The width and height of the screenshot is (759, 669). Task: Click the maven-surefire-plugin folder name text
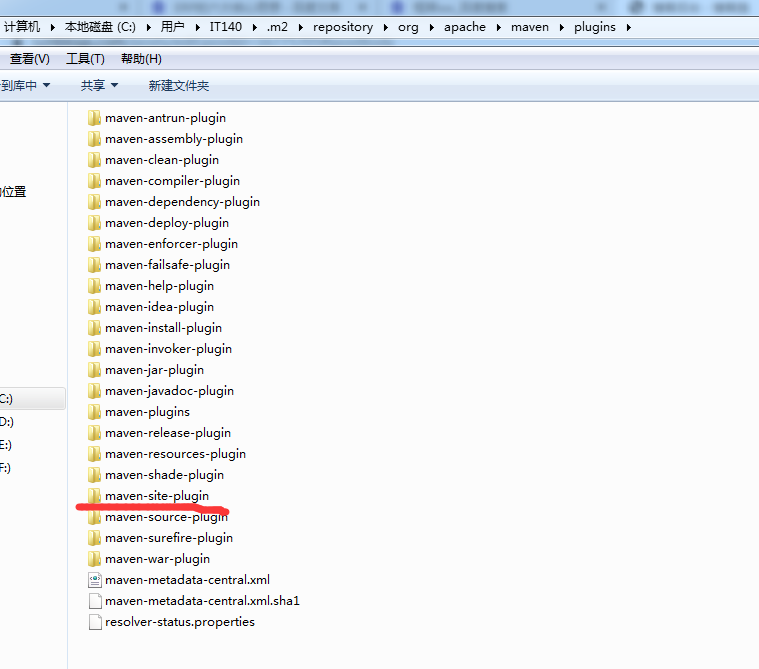click(x=169, y=538)
